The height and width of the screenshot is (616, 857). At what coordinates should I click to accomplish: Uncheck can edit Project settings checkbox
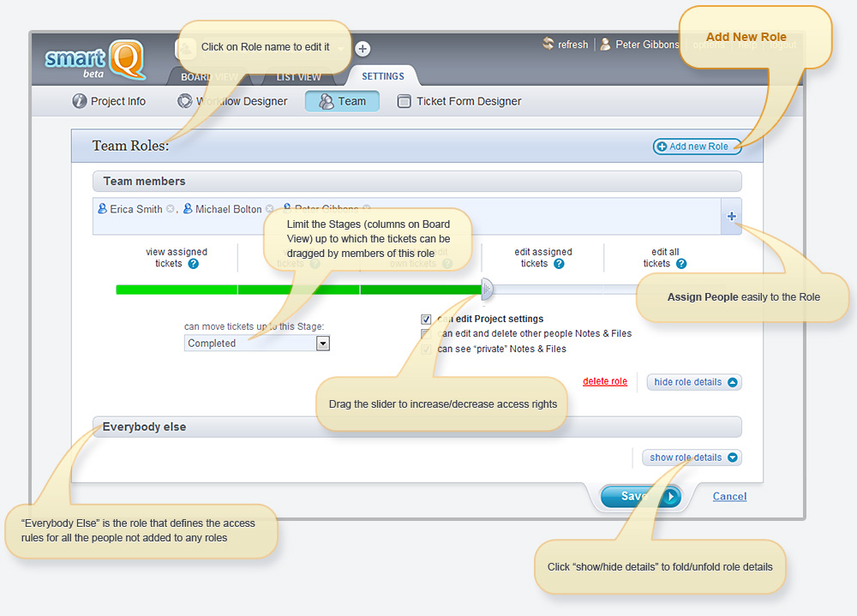pos(426,320)
